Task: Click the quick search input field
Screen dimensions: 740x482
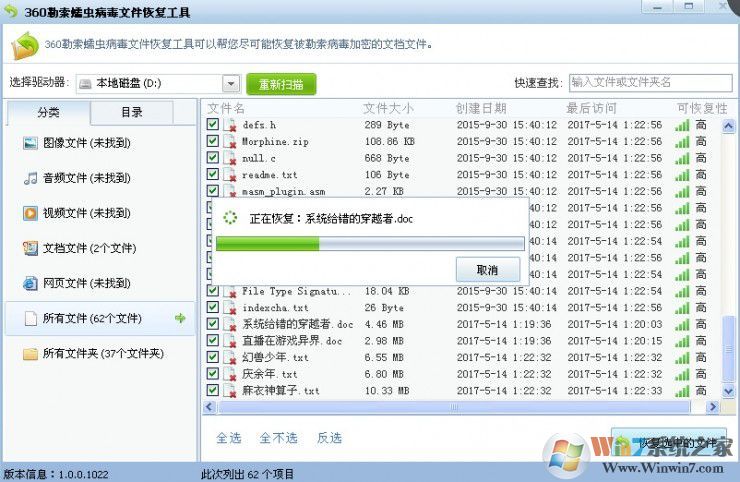Action: click(x=650, y=83)
